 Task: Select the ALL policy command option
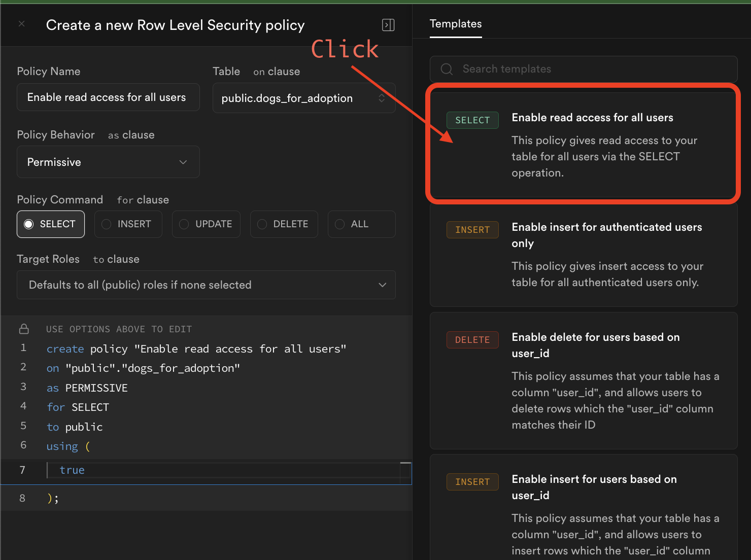(361, 224)
